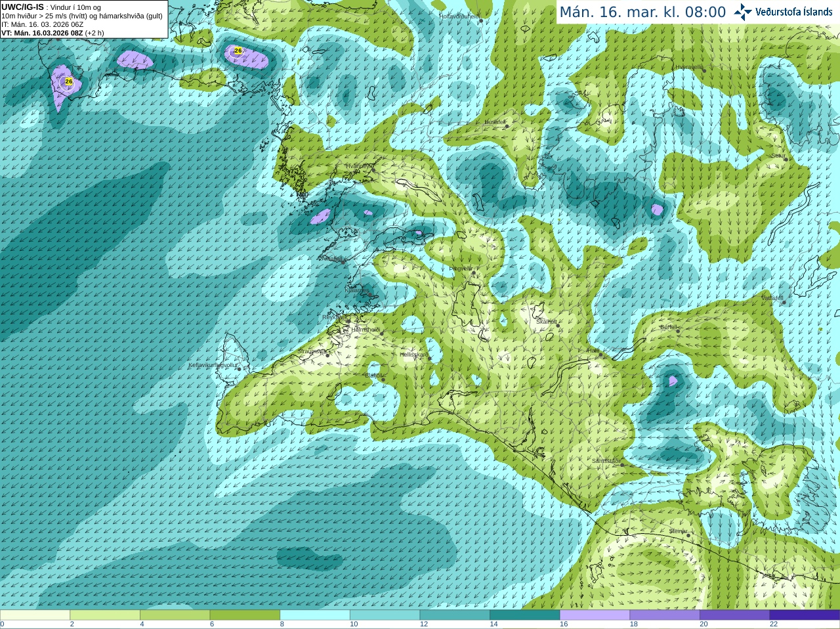Pick the 16–18 m/s lavender legend swatch
The image size is (840, 629).
point(595,615)
